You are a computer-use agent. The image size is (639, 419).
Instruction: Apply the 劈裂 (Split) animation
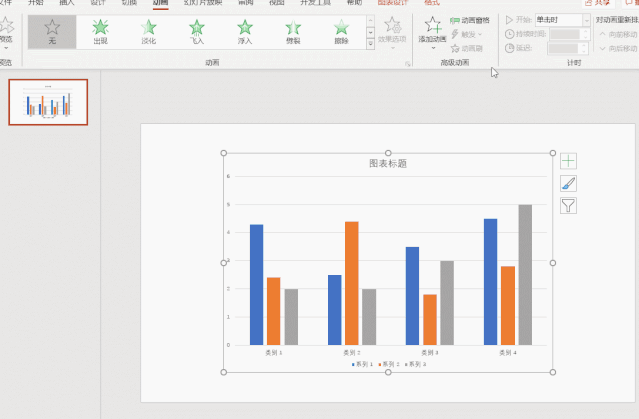point(293,32)
